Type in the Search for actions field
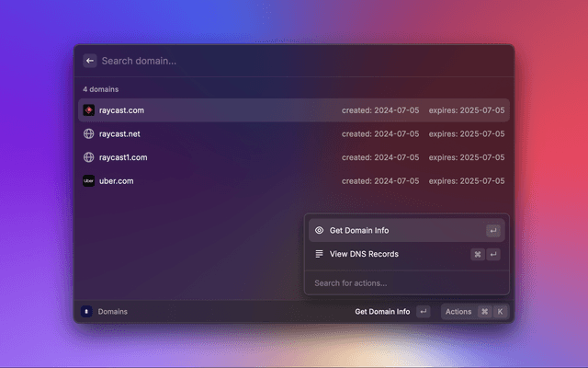The image size is (588, 368). pos(404,283)
